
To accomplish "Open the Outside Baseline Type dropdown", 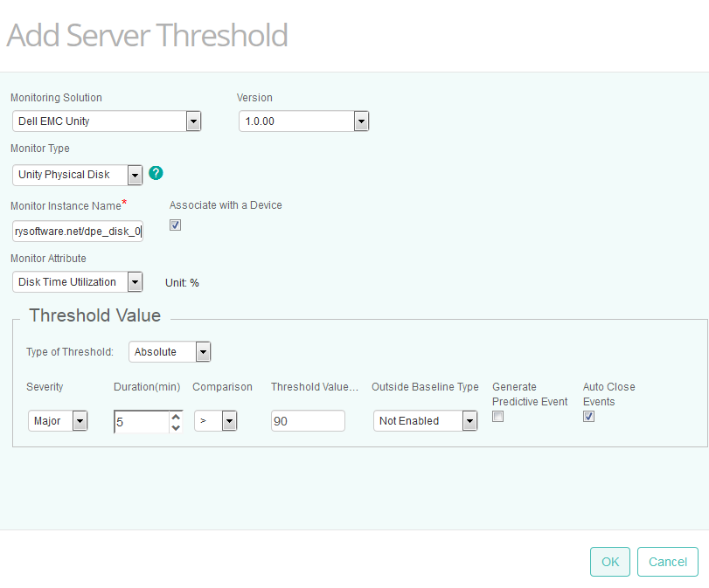I will (469, 420).
